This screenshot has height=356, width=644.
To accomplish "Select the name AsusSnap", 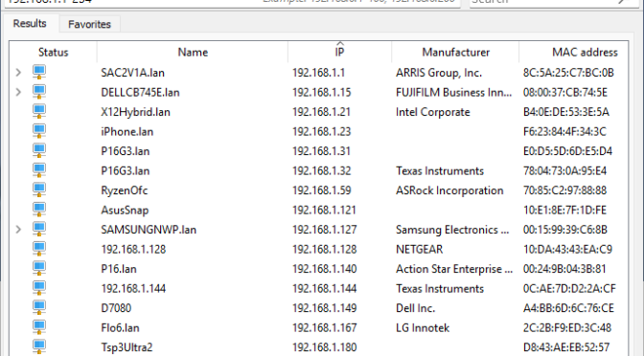I will [x=125, y=211].
